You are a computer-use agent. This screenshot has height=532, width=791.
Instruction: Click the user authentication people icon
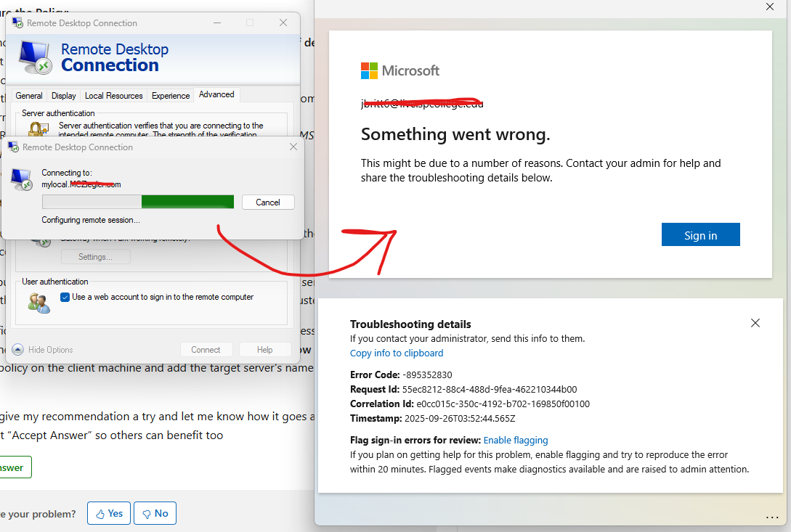tap(39, 303)
